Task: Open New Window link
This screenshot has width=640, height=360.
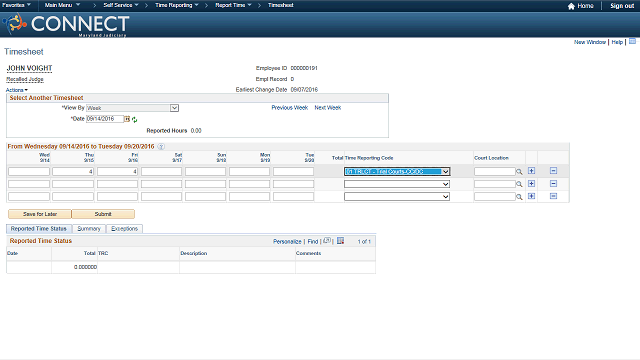Action: [590, 42]
